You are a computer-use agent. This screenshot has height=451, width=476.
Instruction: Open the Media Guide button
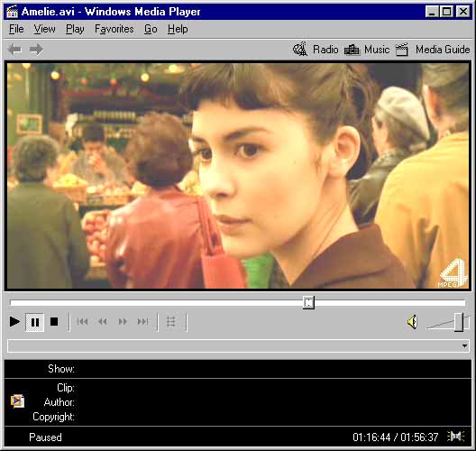[x=434, y=50]
